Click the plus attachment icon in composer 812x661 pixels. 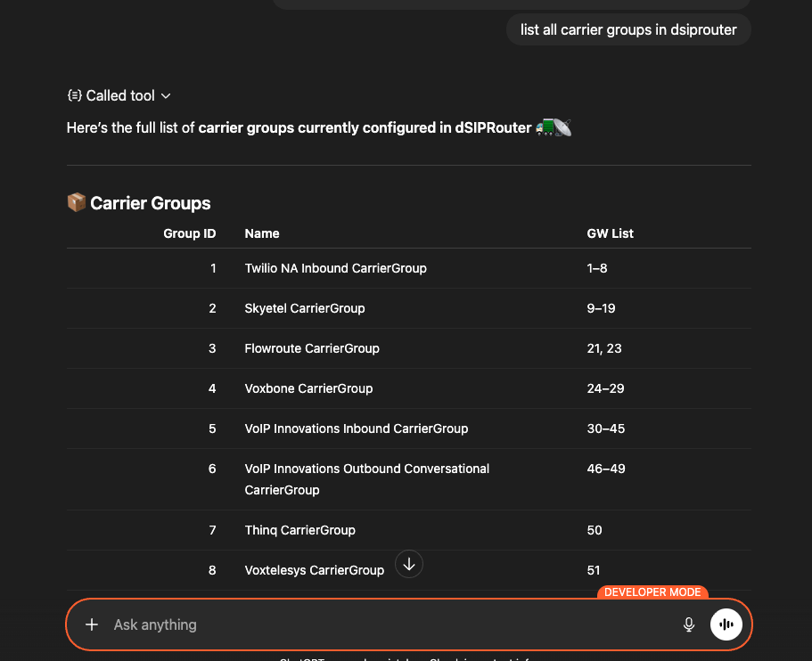(x=92, y=624)
